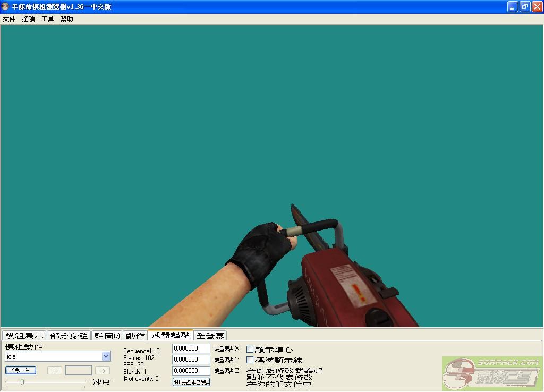Click the 起點 Y origin input field
544x392 pixels.
[191, 360]
